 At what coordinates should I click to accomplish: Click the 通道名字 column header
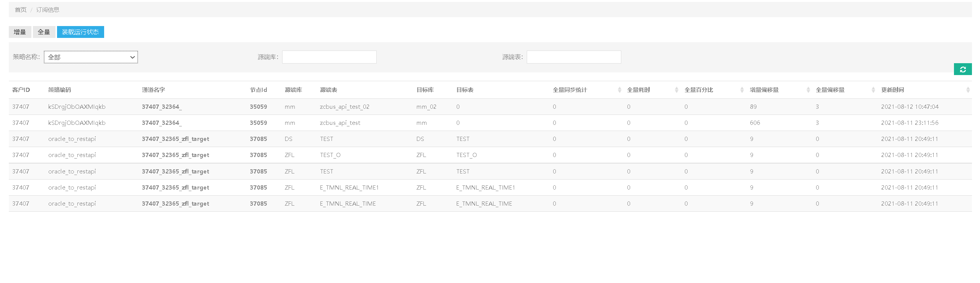click(x=153, y=90)
